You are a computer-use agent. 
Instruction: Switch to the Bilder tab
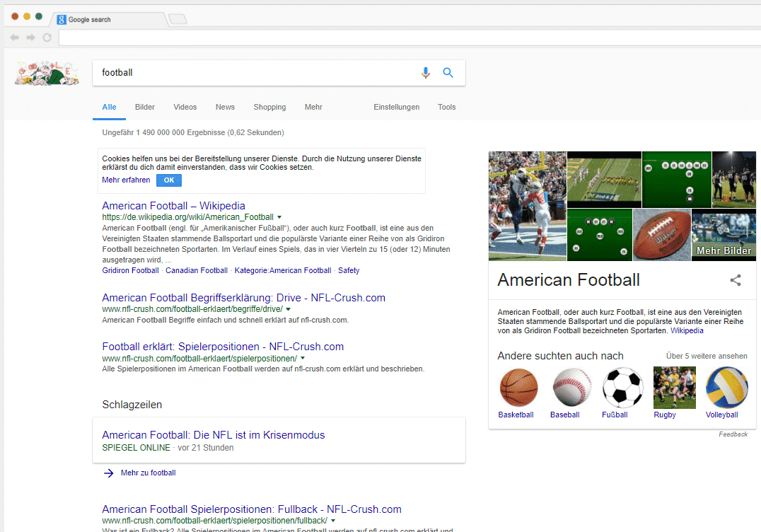tap(144, 107)
